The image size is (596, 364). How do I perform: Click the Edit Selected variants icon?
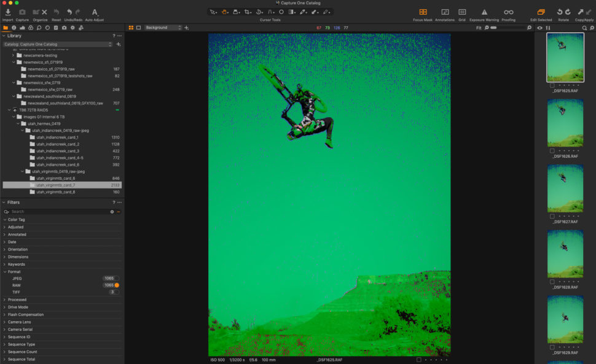tap(541, 12)
